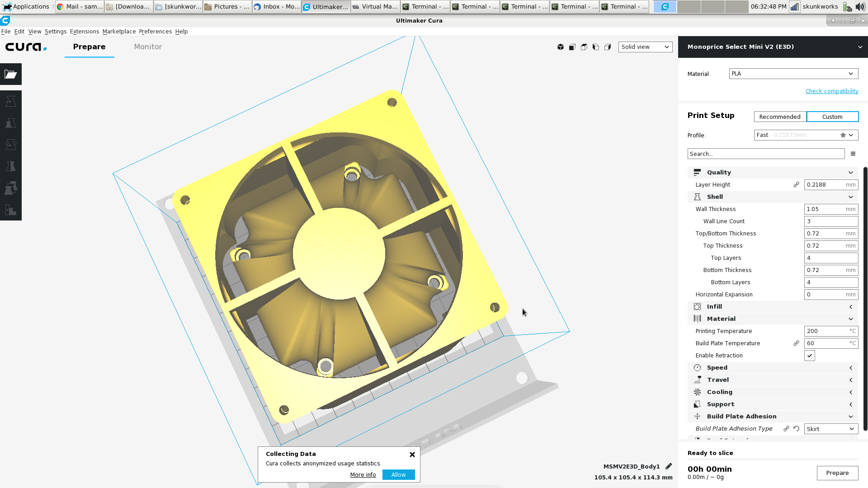Switch to Virtual Ma... window in taskbar
Viewport: 868px width, 488px height.
coord(376,6)
